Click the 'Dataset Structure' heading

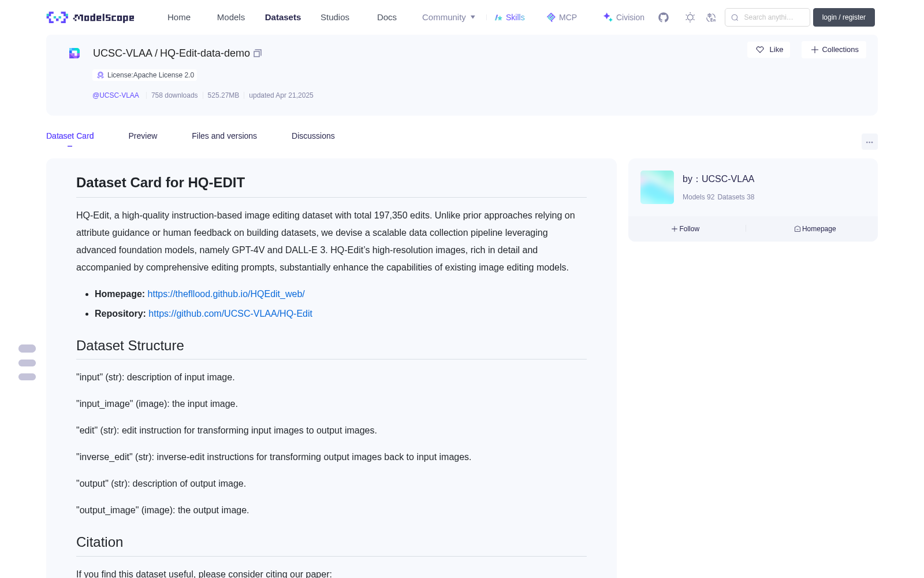130,346
